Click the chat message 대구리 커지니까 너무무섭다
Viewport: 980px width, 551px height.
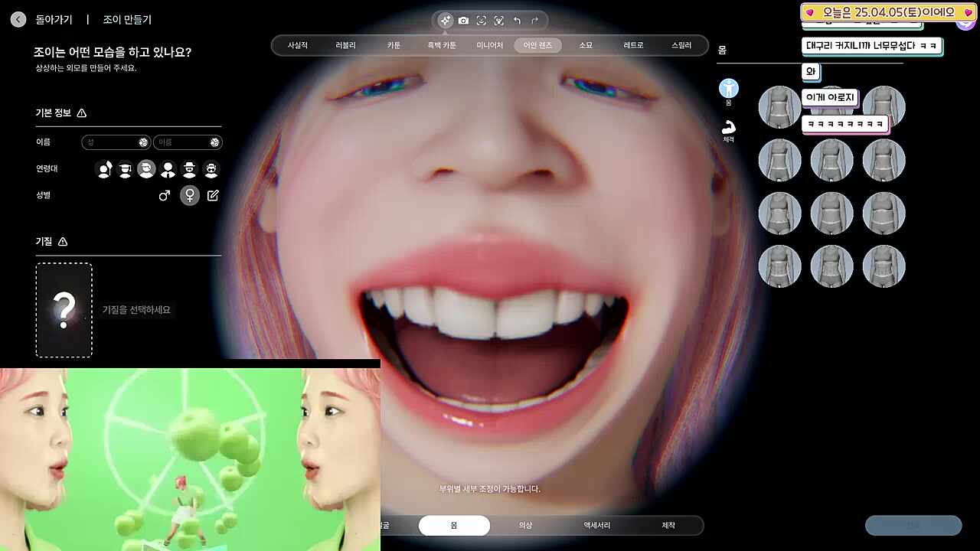click(872, 46)
